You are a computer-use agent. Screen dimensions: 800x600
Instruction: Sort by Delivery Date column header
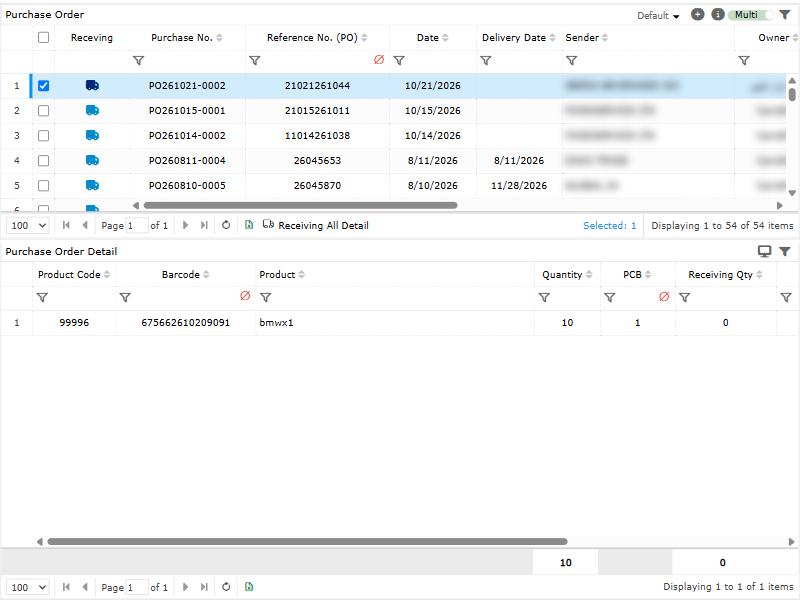click(519, 37)
